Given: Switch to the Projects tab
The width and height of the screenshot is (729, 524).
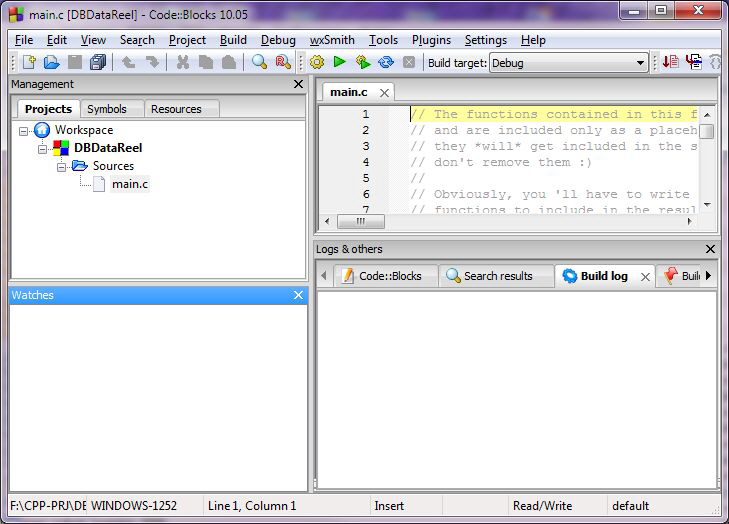Looking at the screenshot, I should (x=48, y=109).
